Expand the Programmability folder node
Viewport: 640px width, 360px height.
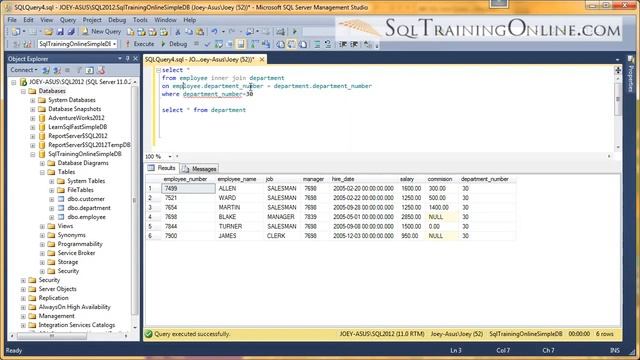[42, 244]
